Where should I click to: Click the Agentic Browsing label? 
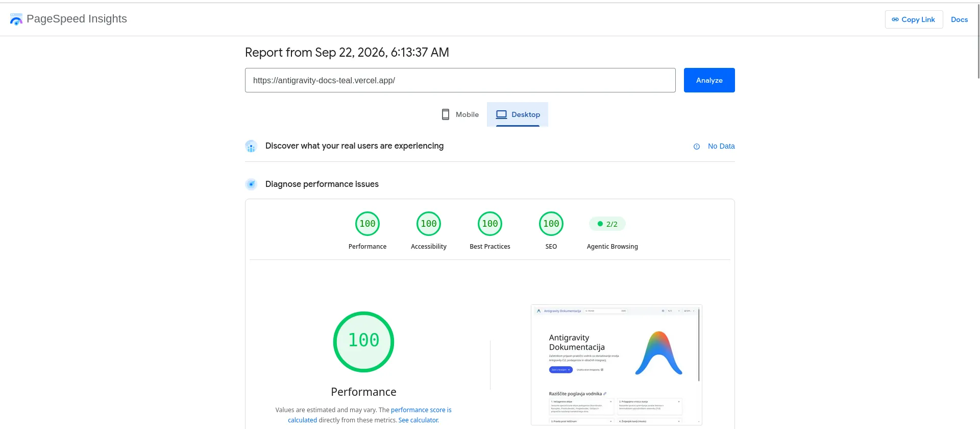click(612, 246)
